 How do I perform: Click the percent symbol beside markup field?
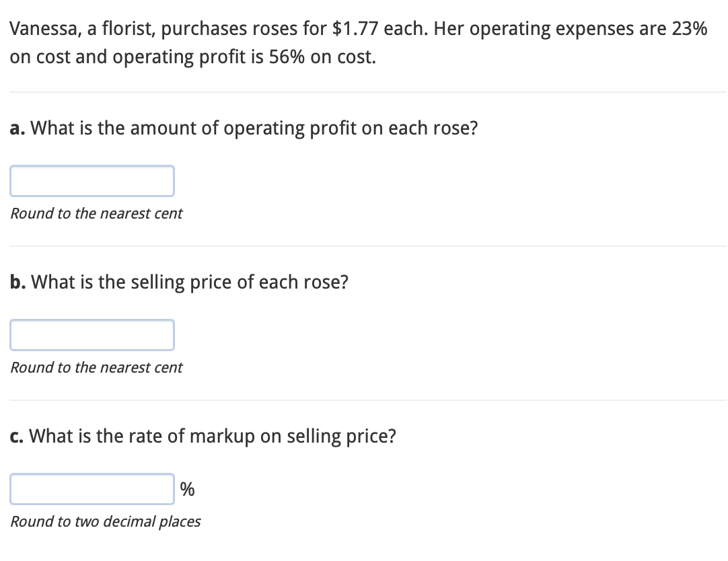coord(187,490)
